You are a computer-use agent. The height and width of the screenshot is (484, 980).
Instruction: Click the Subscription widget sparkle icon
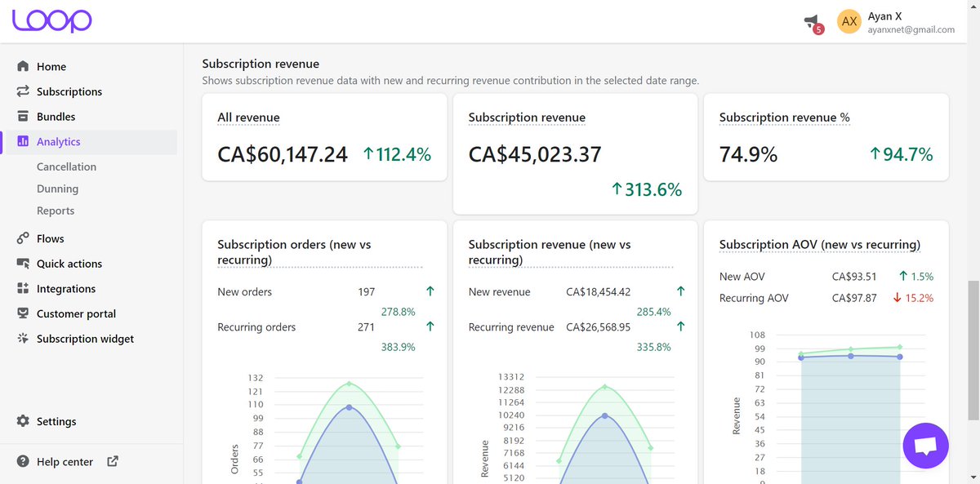pyautogui.click(x=23, y=339)
